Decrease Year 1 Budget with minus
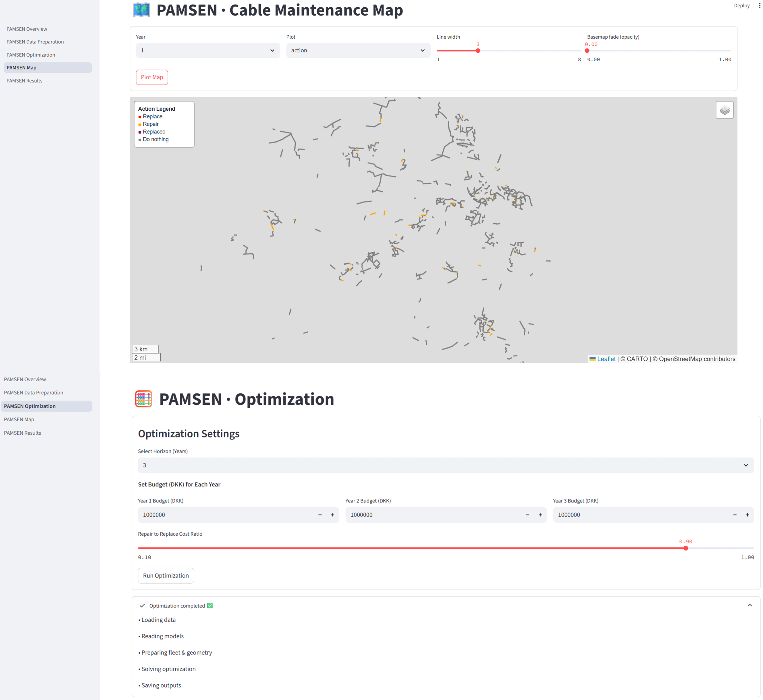The image size is (763, 700). click(x=320, y=515)
